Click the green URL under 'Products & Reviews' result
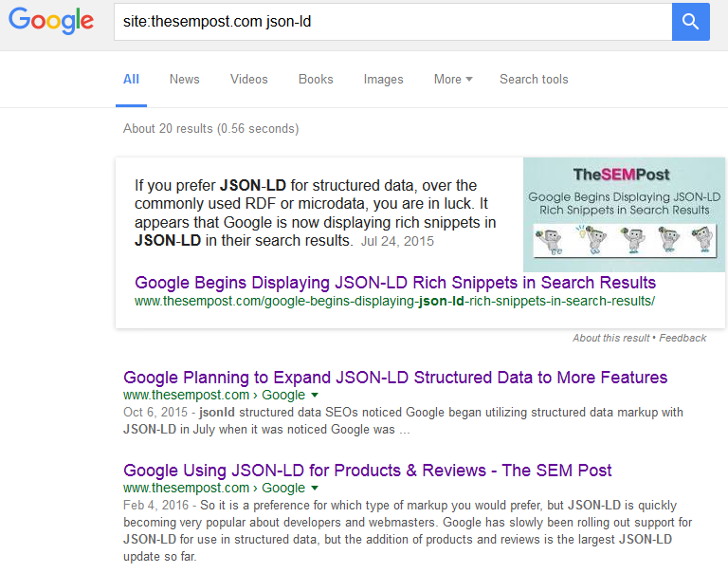 pos(214,488)
